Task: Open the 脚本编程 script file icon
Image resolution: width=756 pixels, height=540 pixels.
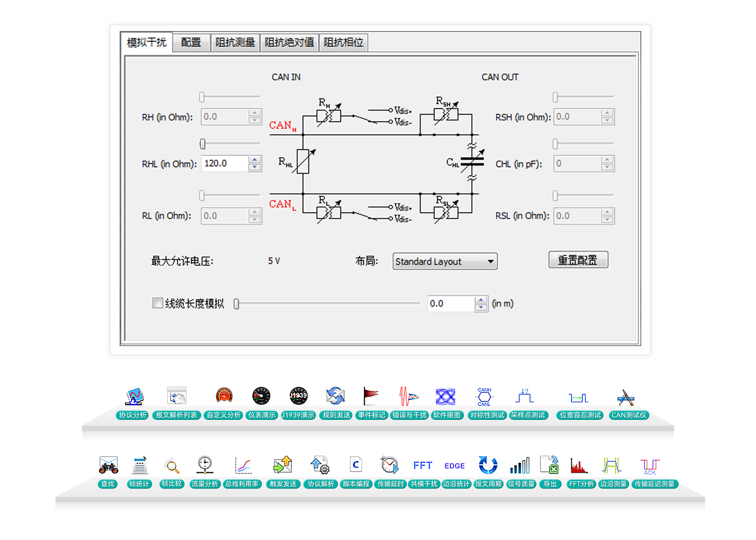Action: [355, 465]
